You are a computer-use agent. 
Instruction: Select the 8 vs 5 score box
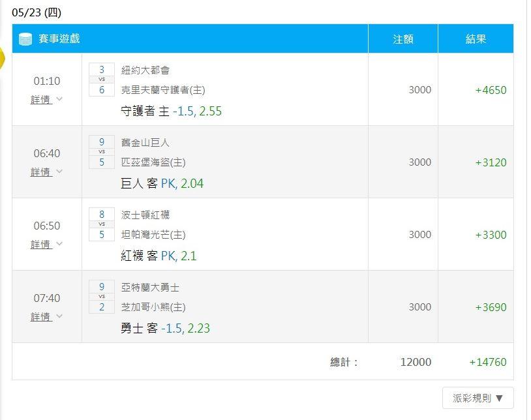[x=102, y=224]
